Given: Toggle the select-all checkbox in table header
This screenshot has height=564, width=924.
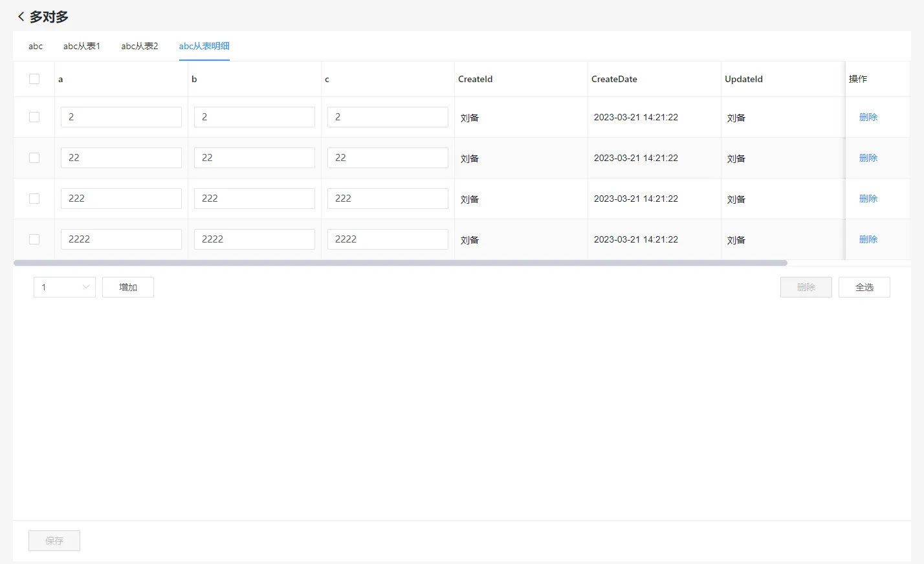Looking at the screenshot, I should click(x=34, y=79).
